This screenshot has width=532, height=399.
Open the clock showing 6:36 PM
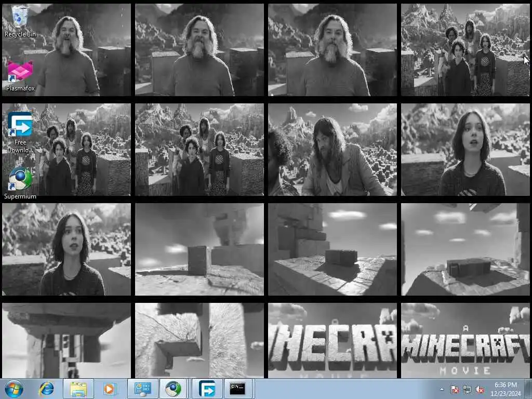tap(506, 389)
